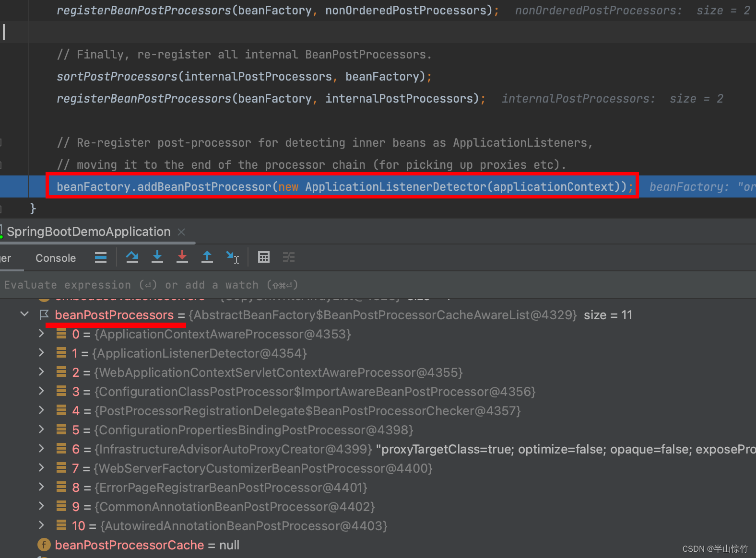Expand element 7 WebServerFactoryCustomizerBeanPostProcessor
This screenshot has width=756, height=558.
(x=42, y=468)
